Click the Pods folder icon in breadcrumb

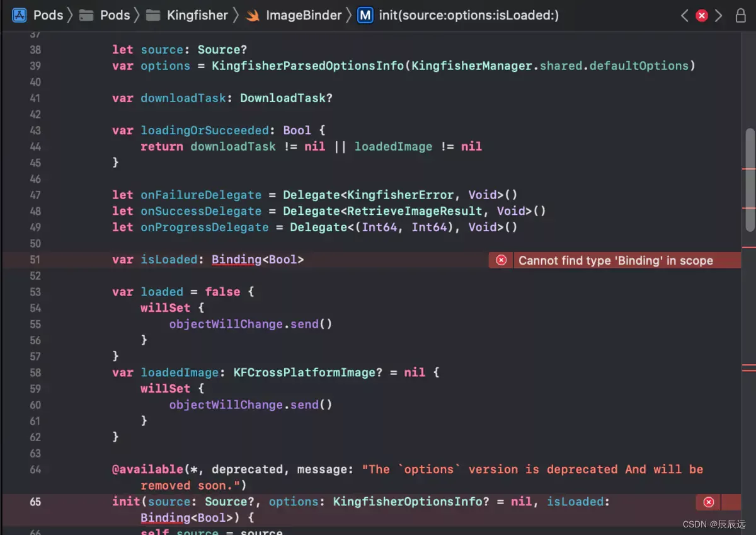[86, 15]
